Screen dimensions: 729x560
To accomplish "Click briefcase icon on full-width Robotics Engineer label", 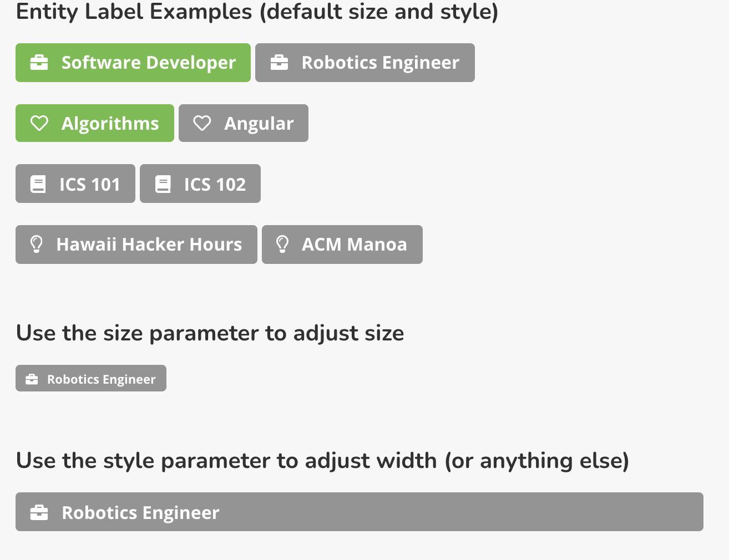I will point(39,513).
